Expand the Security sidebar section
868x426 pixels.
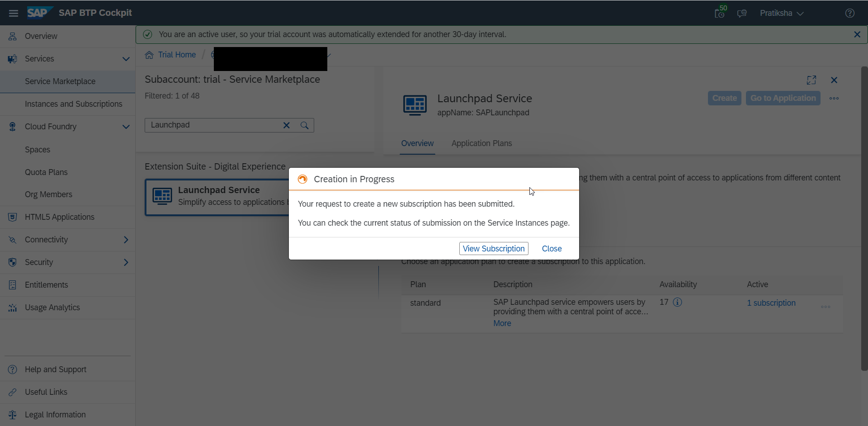pos(126,262)
